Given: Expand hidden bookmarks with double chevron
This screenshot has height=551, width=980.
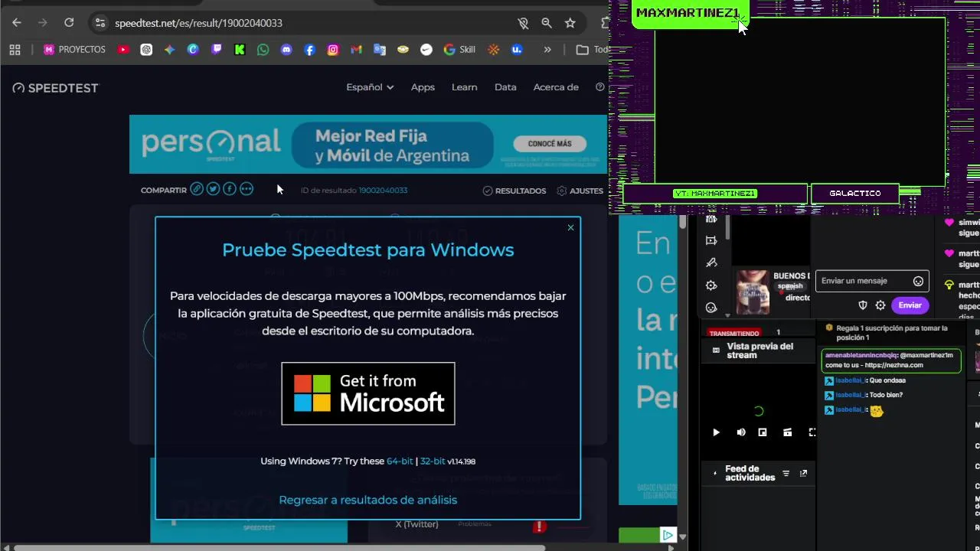Looking at the screenshot, I should coord(547,50).
